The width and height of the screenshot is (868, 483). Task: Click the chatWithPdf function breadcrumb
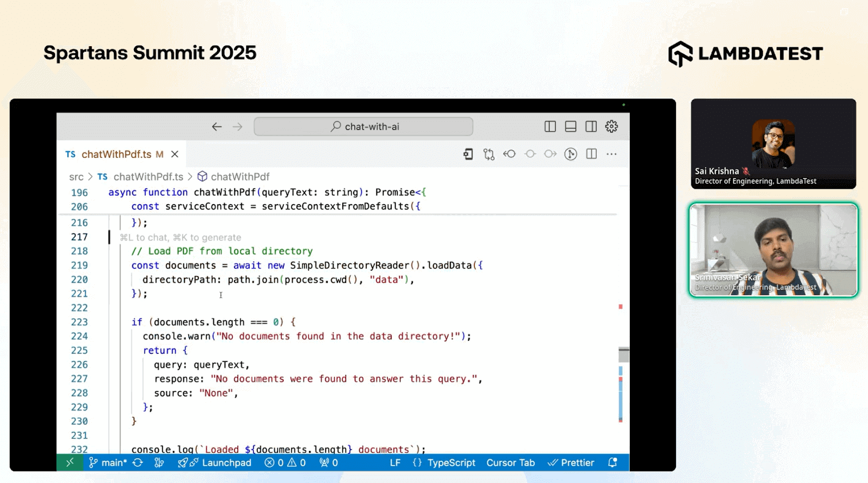[x=234, y=177]
